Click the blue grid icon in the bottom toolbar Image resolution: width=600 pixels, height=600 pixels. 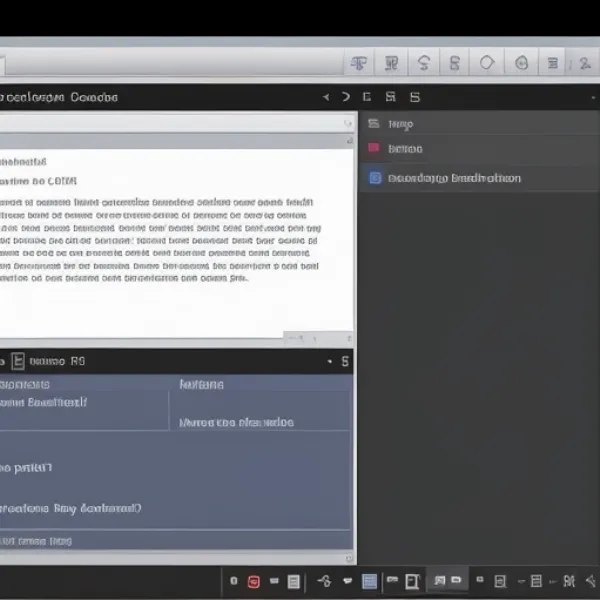point(369,582)
